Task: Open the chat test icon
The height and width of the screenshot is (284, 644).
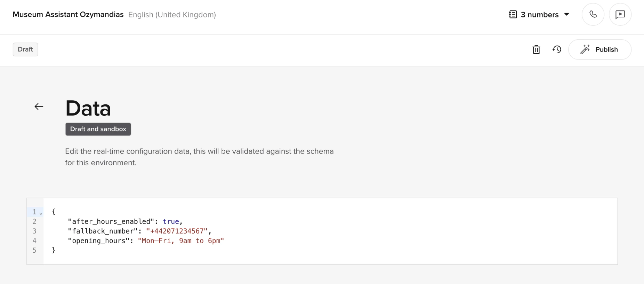Action: click(x=620, y=14)
